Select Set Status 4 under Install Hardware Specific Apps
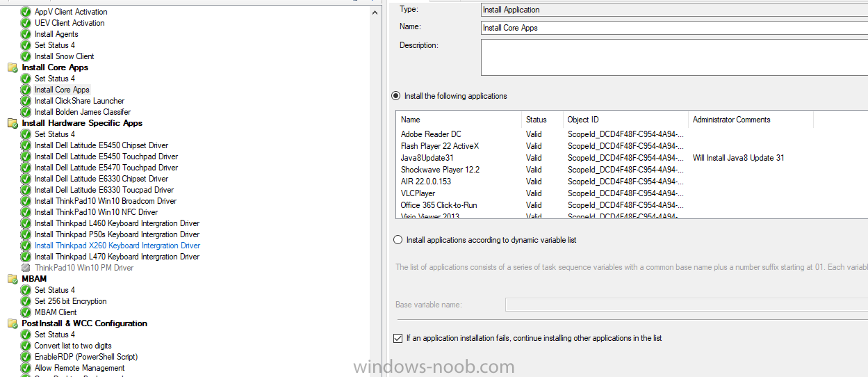Image resolution: width=868 pixels, height=377 pixels. pyautogui.click(x=55, y=134)
